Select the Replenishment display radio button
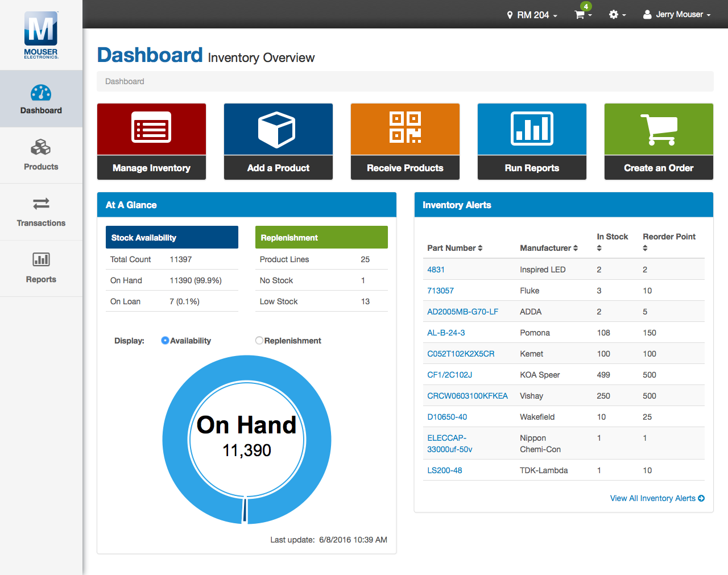 point(259,340)
